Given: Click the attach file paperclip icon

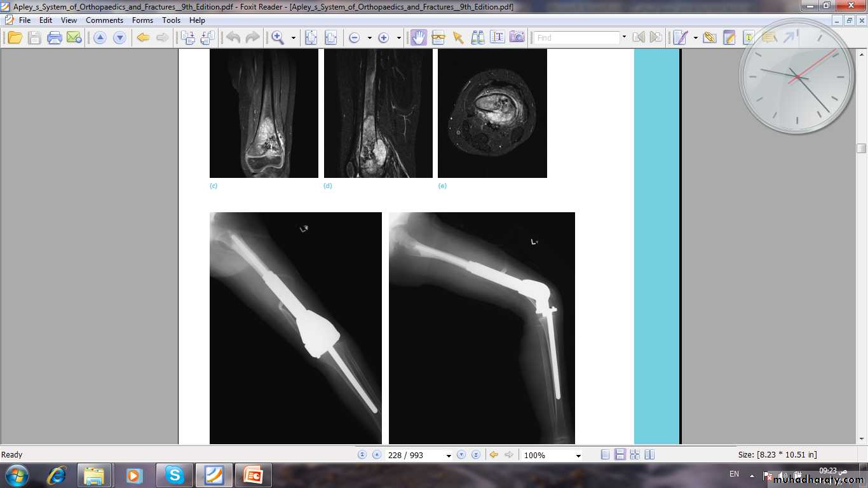Looking at the screenshot, I should click(x=710, y=37).
